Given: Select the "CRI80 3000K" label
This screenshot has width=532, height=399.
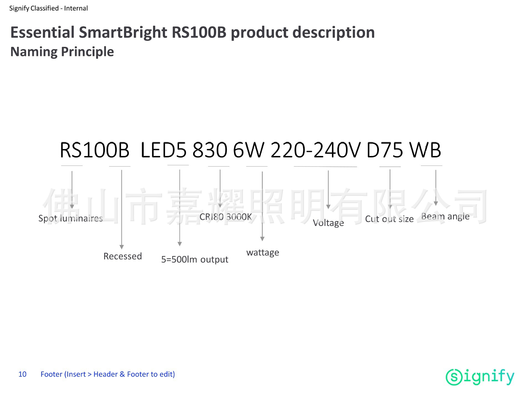Looking at the screenshot, I should click(x=226, y=217).
